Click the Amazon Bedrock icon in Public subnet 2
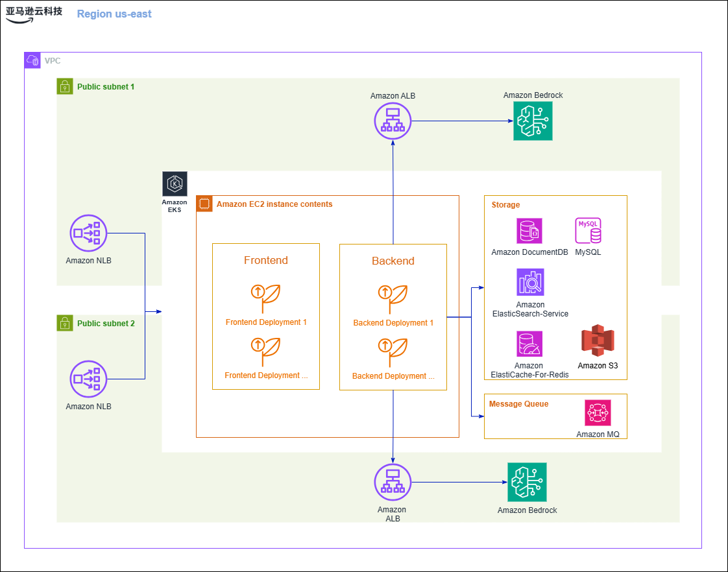The width and height of the screenshot is (728, 572). tap(527, 482)
